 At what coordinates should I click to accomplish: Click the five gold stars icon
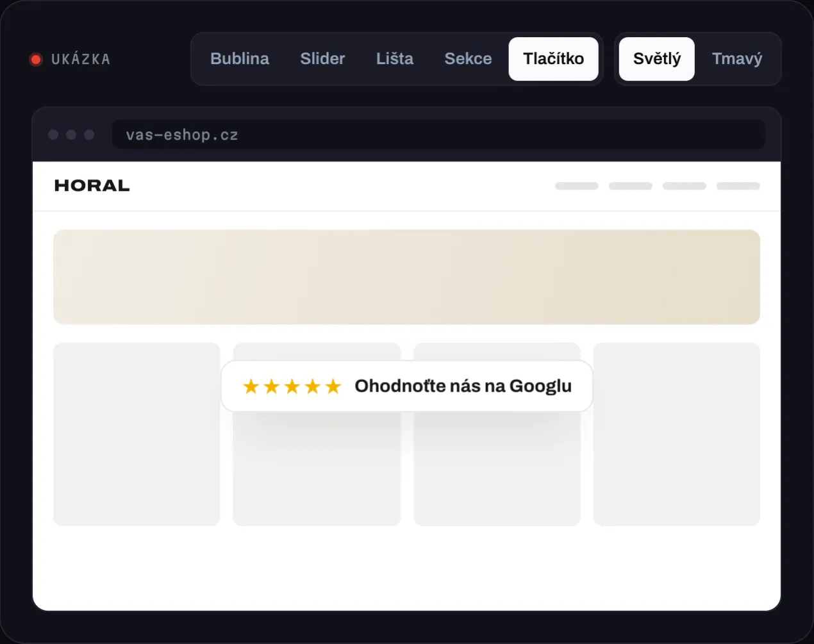click(x=292, y=386)
